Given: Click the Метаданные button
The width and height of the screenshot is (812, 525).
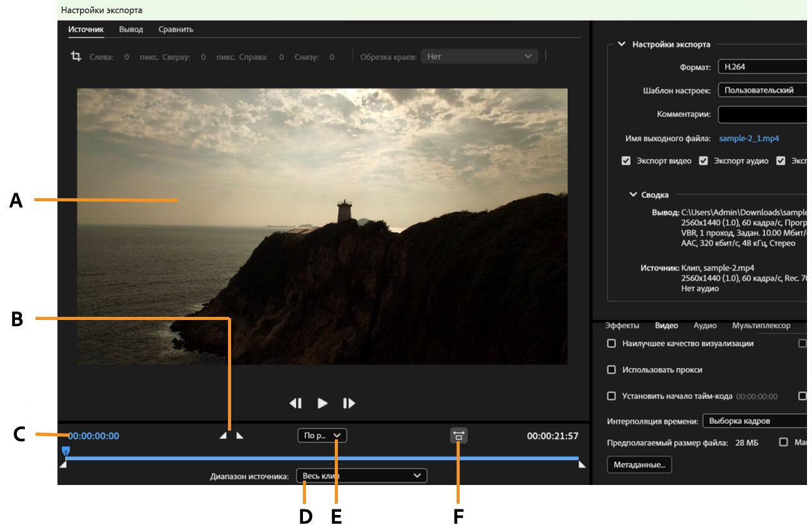Looking at the screenshot, I should tap(639, 465).
